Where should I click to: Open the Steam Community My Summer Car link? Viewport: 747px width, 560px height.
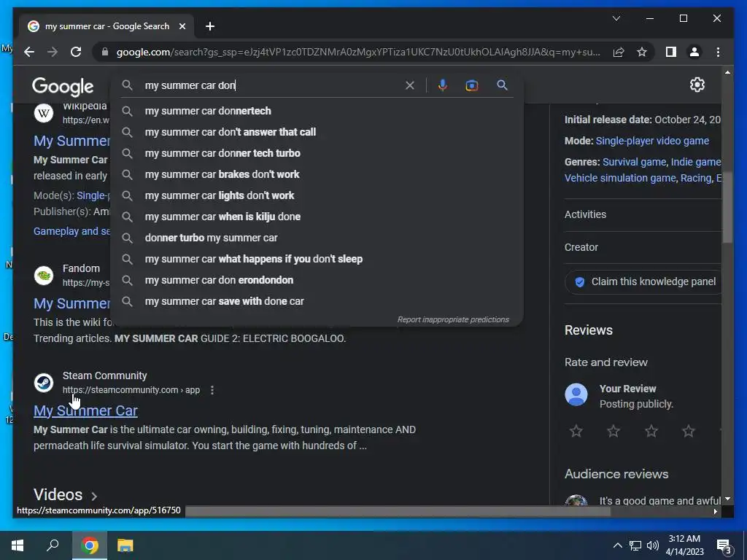point(86,411)
